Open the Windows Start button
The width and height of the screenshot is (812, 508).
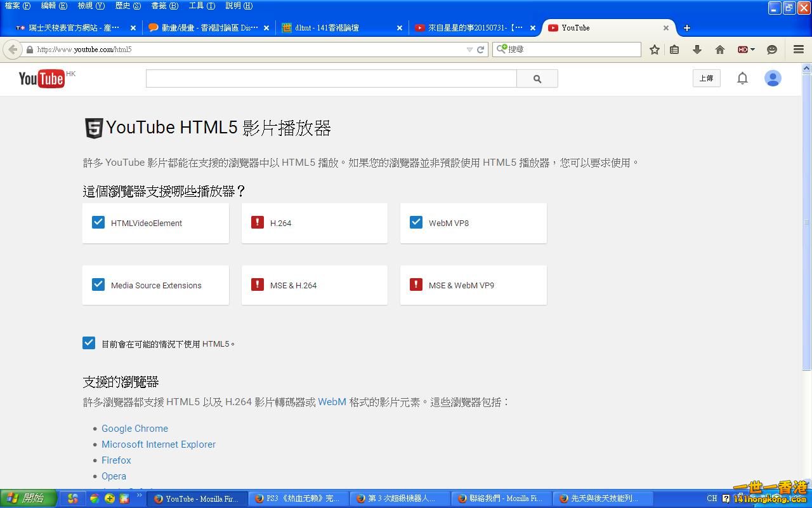click(x=29, y=498)
